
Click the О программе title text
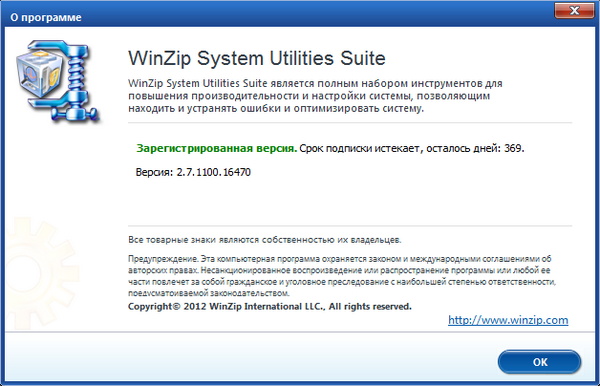tap(46, 18)
